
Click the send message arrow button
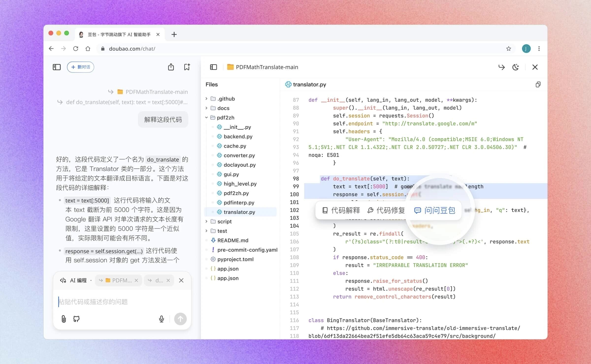click(x=180, y=319)
